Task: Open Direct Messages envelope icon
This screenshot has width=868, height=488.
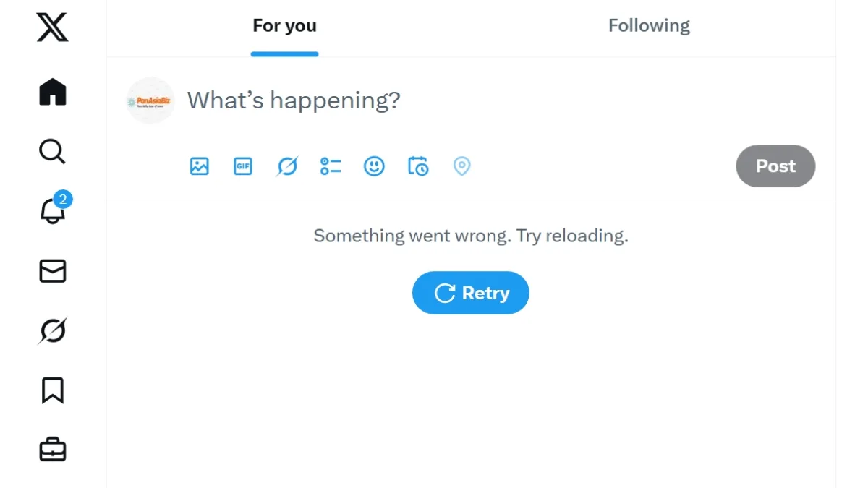Action: pyautogui.click(x=52, y=271)
